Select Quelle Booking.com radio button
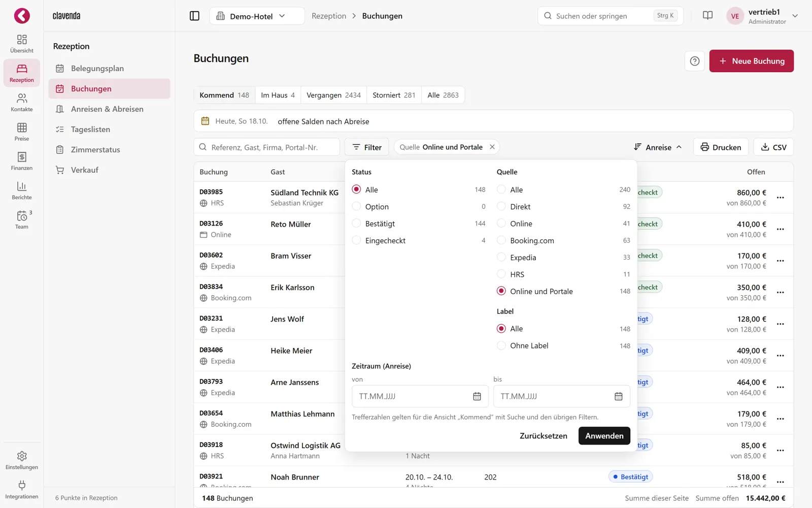The width and height of the screenshot is (812, 508). click(x=501, y=240)
